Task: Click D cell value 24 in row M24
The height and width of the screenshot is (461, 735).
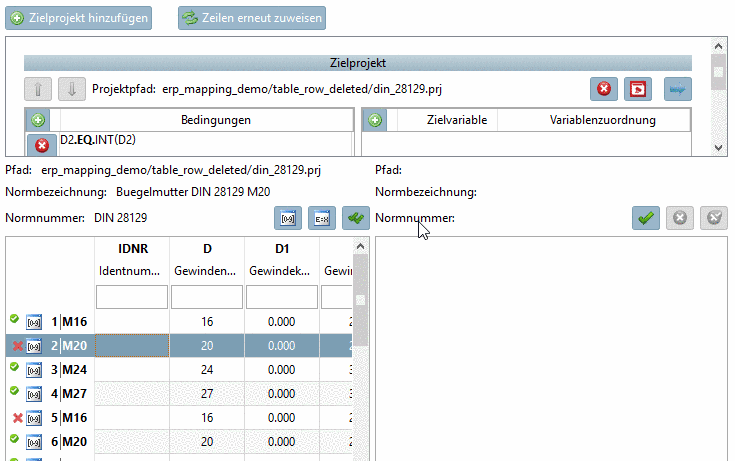Action: coord(207,370)
